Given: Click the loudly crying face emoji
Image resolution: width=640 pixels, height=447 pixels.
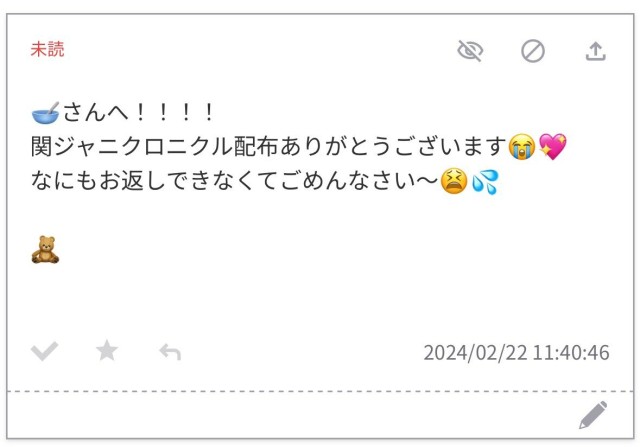Looking at the screenshot, I should coord(522,147).
